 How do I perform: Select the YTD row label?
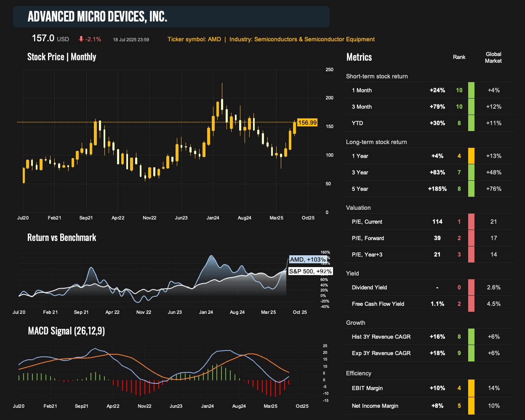tap(357, 123)
